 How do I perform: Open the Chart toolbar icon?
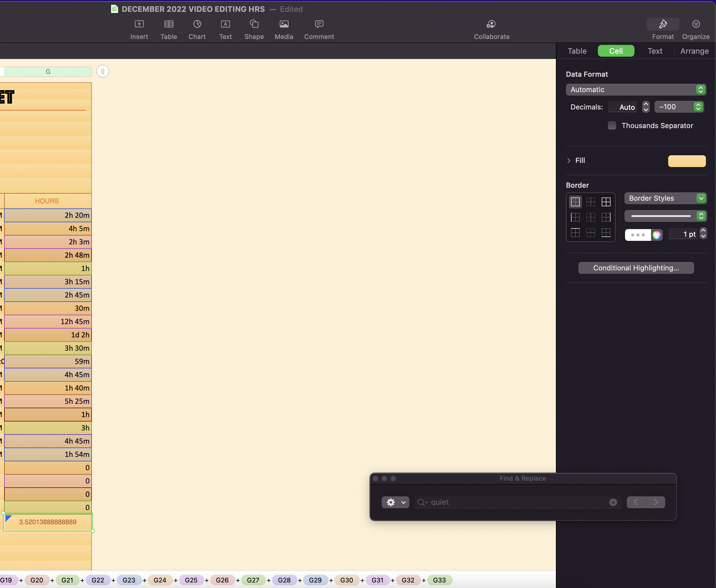197,24
